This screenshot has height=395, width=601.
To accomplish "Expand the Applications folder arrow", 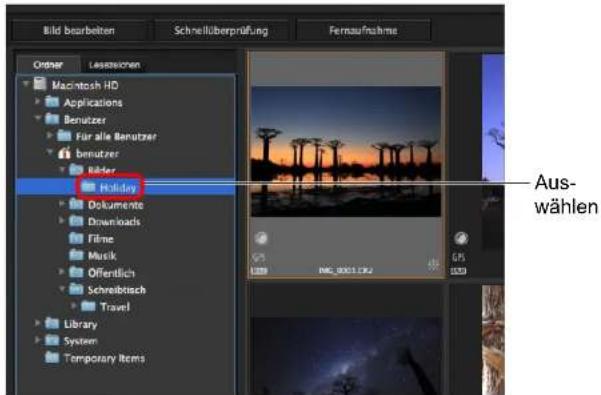I will point(38,102).
